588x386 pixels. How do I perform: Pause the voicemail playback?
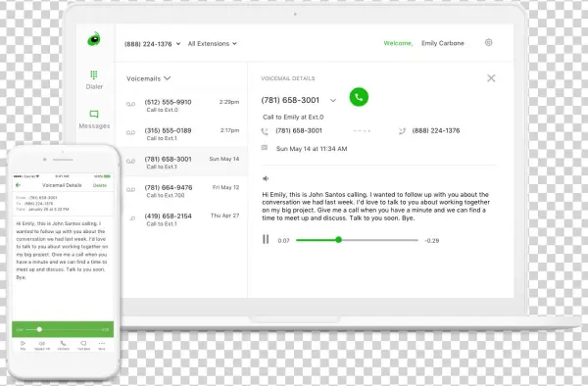(266, 239)
